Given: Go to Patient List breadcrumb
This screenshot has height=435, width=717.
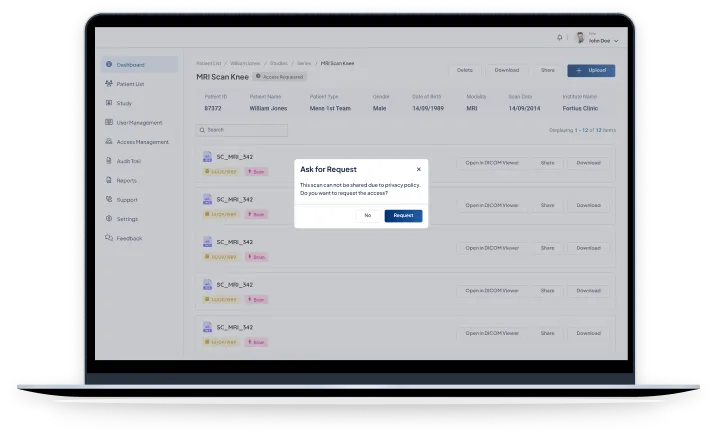Looking at the screenshot, I should [x=209, y=63].
